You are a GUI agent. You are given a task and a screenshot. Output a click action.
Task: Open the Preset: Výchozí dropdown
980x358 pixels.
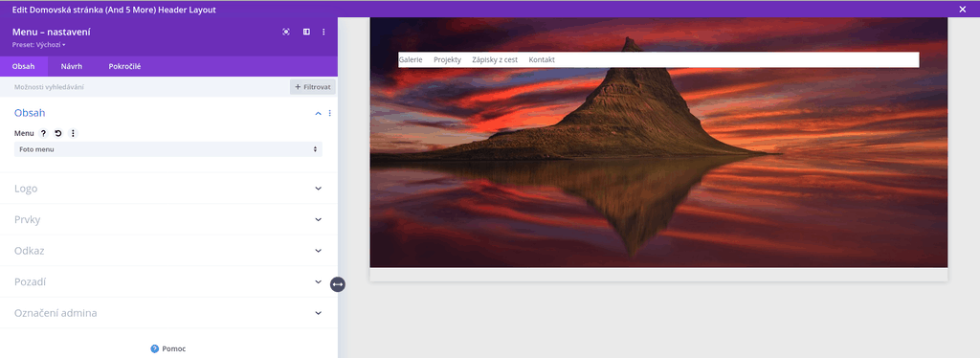pos(38,45)
